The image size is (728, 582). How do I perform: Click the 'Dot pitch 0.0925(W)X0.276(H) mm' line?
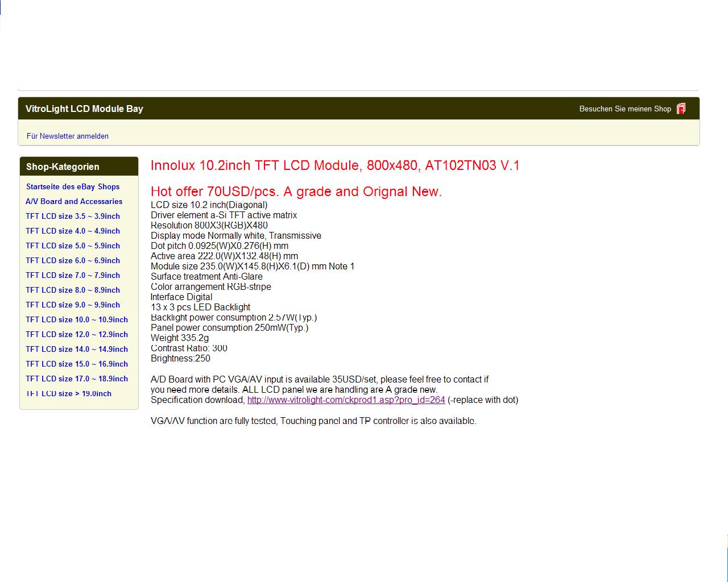pyautogui.click(x=220, y=246)
